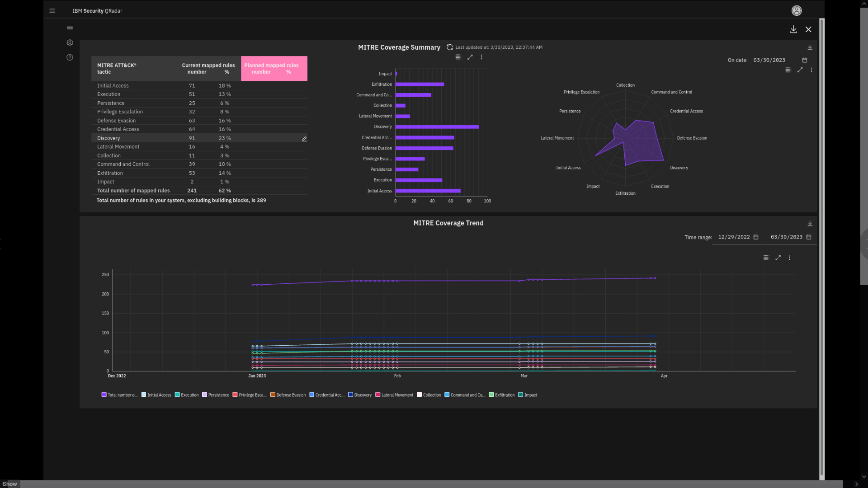
Task: Edit planned rules for Discovery row
Action: [x=304, y=139]
